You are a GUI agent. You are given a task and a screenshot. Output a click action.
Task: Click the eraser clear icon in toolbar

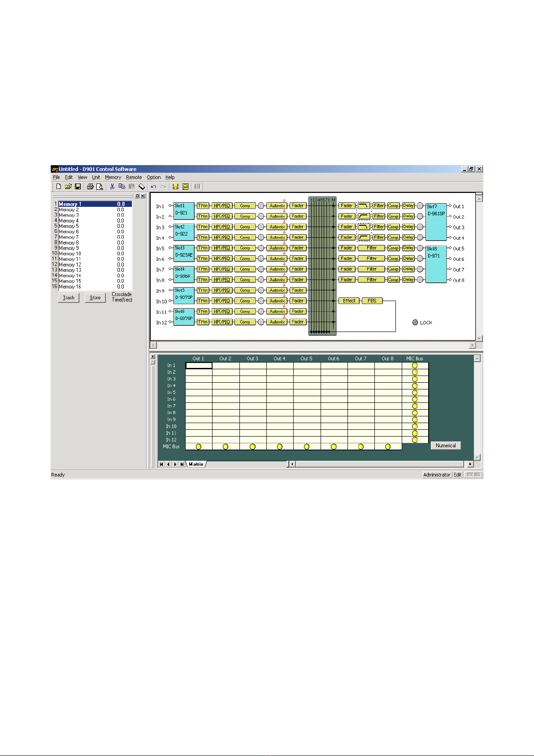point(142,187)
